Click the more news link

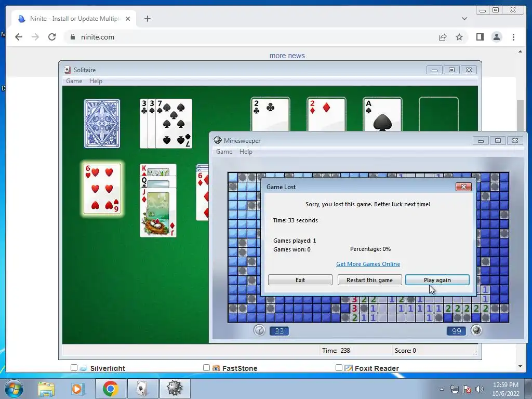287,56
